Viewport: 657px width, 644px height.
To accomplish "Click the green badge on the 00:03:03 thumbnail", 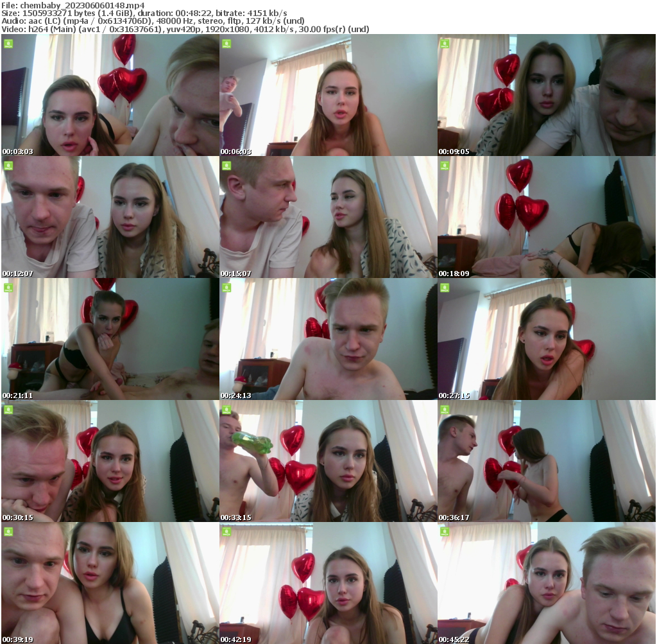I will 8,44.
